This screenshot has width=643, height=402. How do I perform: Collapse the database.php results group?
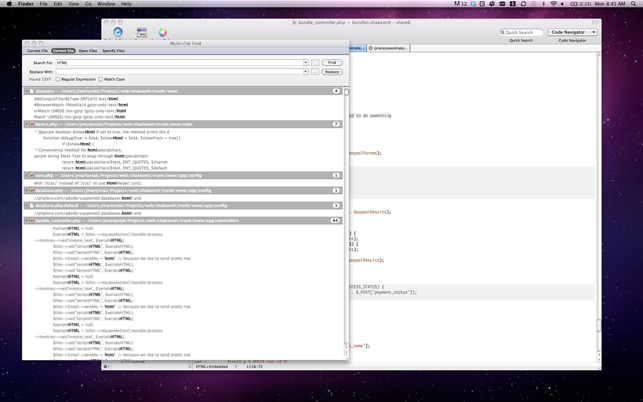point(27,190)
